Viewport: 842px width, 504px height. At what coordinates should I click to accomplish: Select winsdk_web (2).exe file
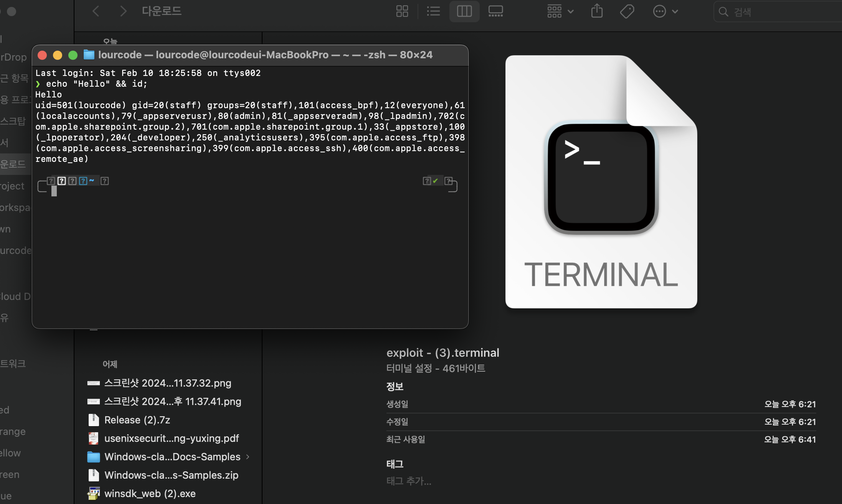150,494
